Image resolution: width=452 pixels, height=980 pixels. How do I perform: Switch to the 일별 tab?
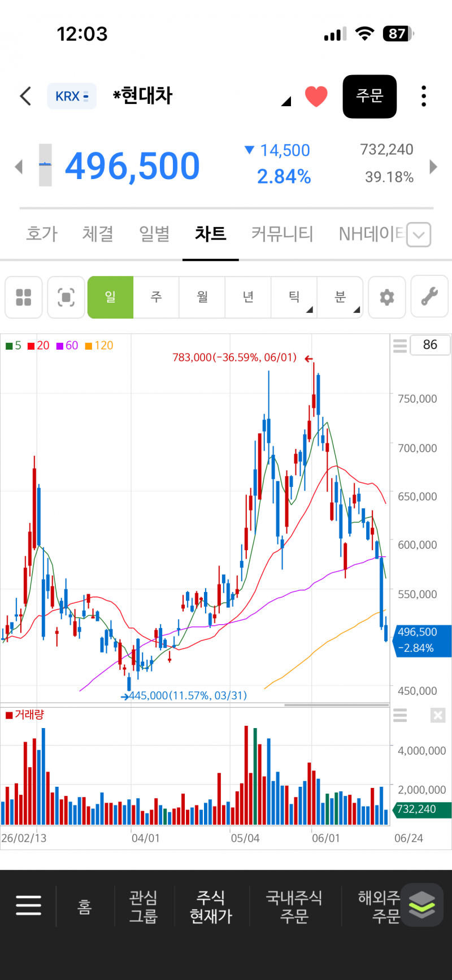154,233
